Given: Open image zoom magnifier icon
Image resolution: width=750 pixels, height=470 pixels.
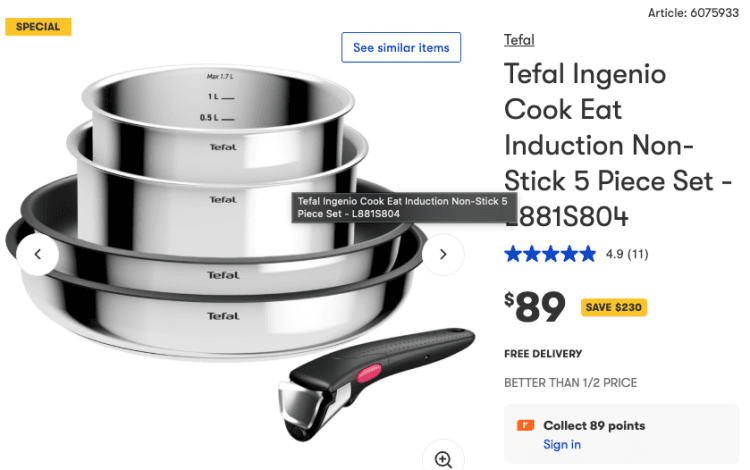Looking at the screenshot, I should click(x=443, y=459).
